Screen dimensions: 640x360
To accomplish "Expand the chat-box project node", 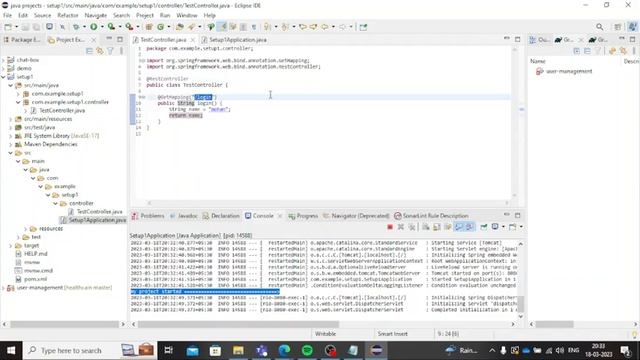I will tap(4, 60).
